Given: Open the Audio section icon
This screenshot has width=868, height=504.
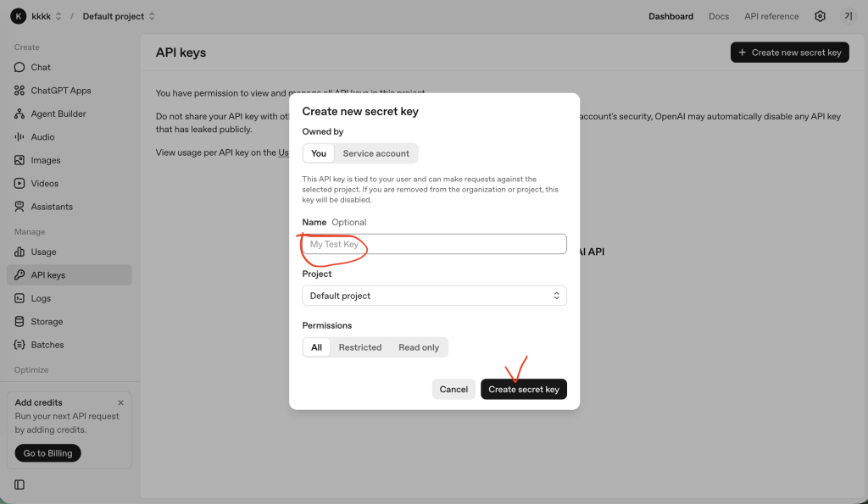Looking at the screenshot, I should coord(19,137).
